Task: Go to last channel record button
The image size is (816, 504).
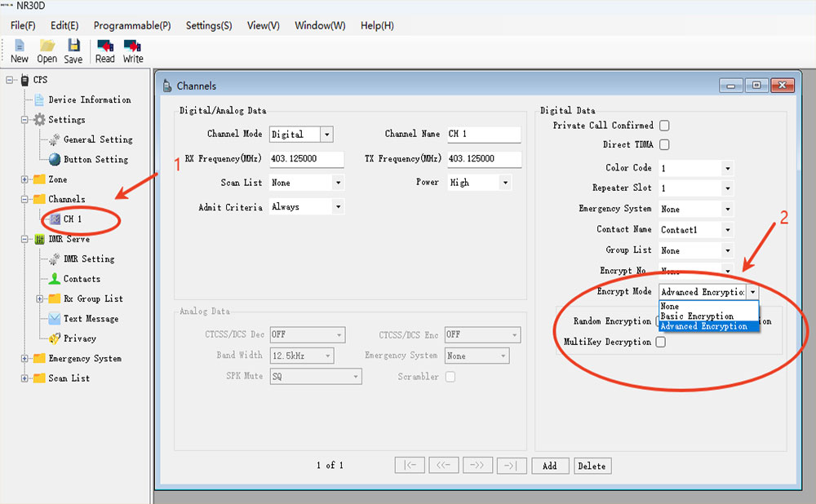Action: pyautogui.click(x=512, y=466)
